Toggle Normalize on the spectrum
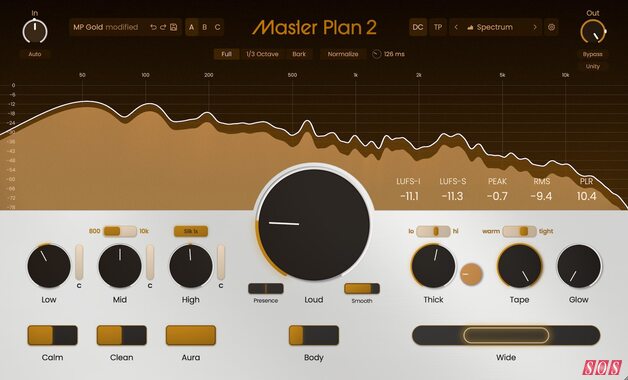 [x=343, y=54]
